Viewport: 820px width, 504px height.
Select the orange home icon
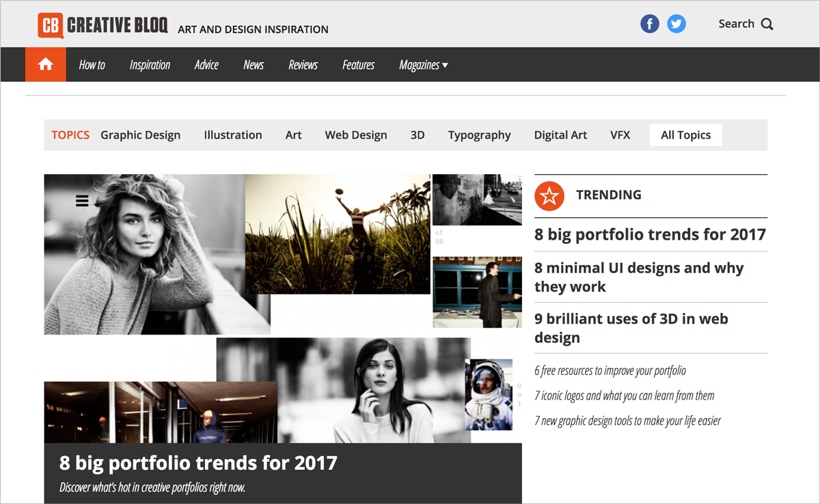point(45,64)
